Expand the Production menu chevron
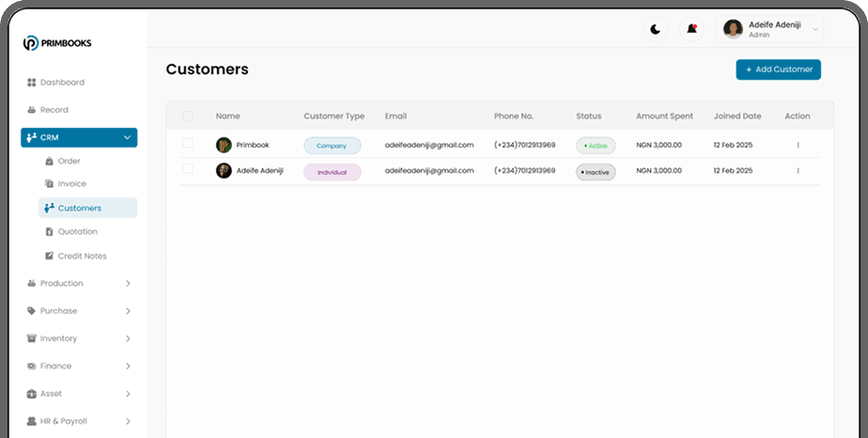This screenshot has width=868, height=438. coord(128,284)
